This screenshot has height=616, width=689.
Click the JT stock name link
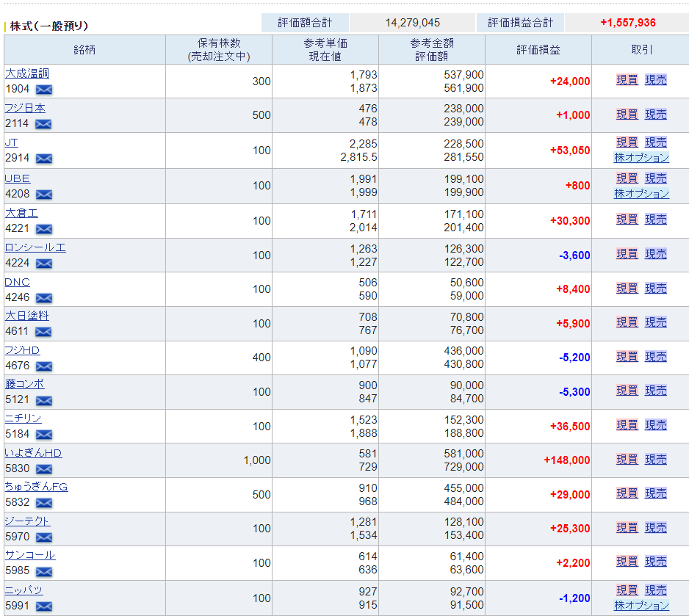tap(12, 142)
